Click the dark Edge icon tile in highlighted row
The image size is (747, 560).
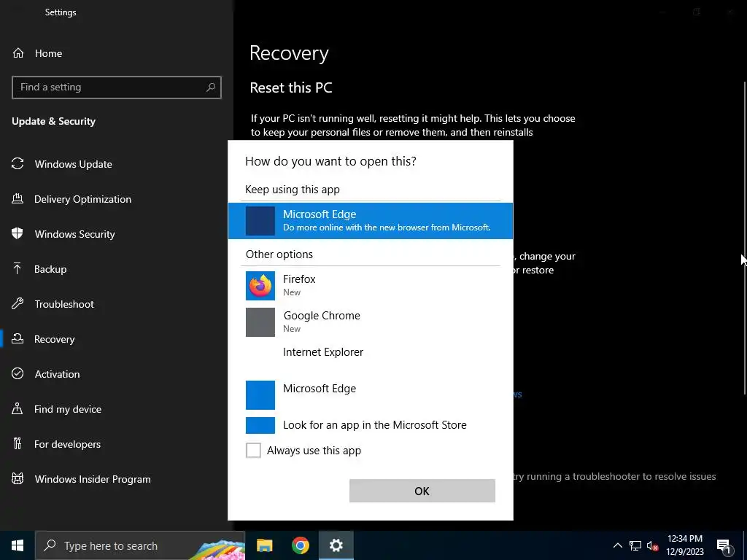pyautogui.click(x=260, y=221)
